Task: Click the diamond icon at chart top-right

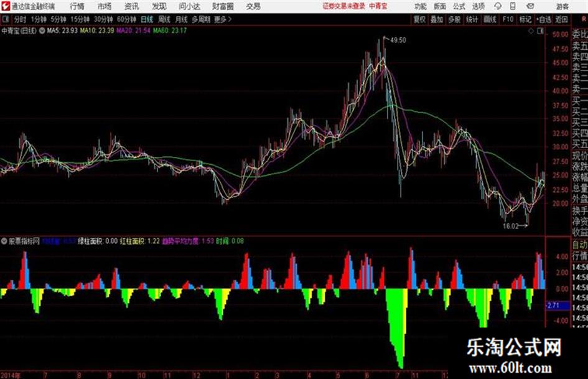Action: 531,31
